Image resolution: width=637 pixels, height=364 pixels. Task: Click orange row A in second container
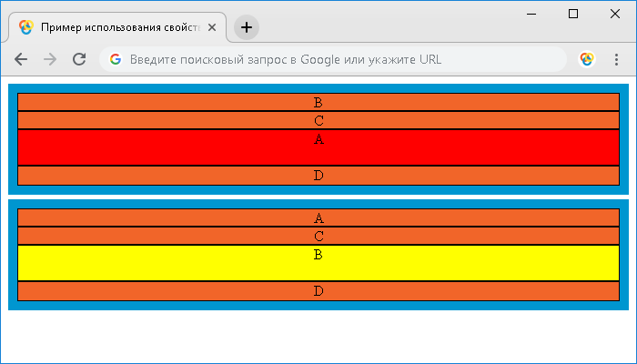[x=318, y=217]
